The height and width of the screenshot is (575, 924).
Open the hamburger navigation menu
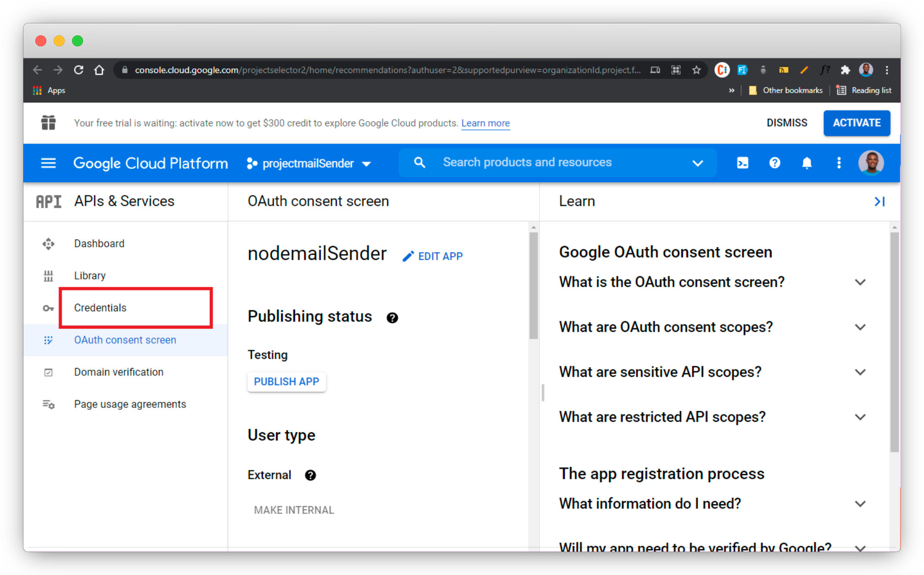pos(48,163)
